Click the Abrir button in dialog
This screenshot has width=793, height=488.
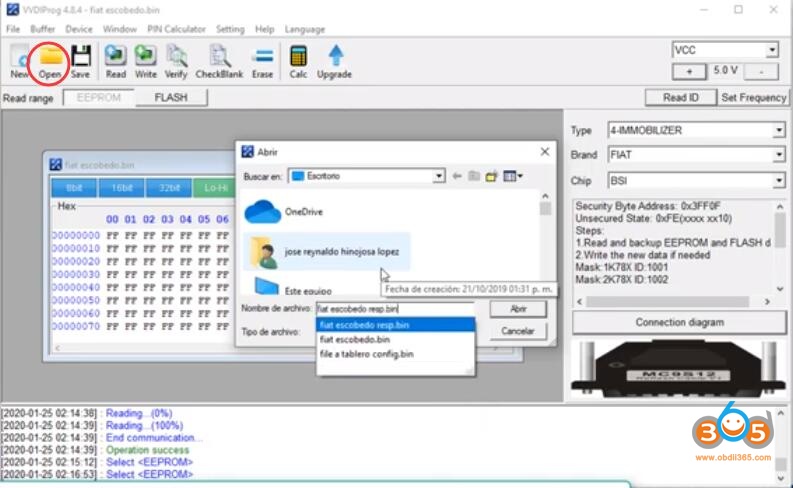(518, 309)
